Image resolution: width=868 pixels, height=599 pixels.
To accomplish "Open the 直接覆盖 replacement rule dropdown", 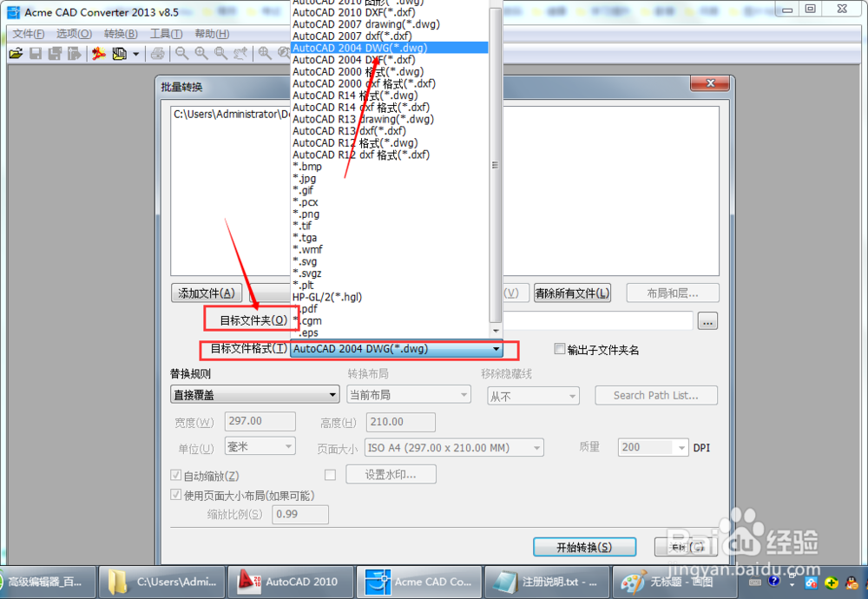I will [x=332, y=393].
